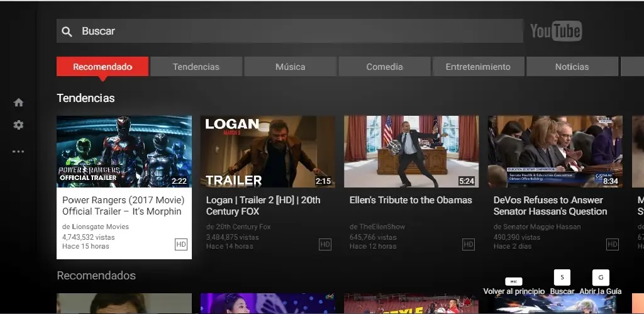This screenshot has height=314, width=644.
Task: Open the Home icon in sidebar
Action: click(x=18, y=103)
